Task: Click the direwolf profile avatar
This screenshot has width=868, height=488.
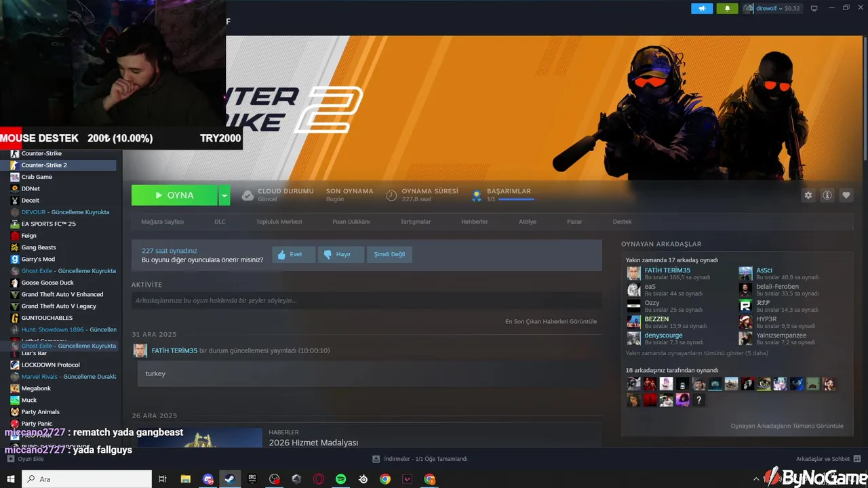Action: 748,8
